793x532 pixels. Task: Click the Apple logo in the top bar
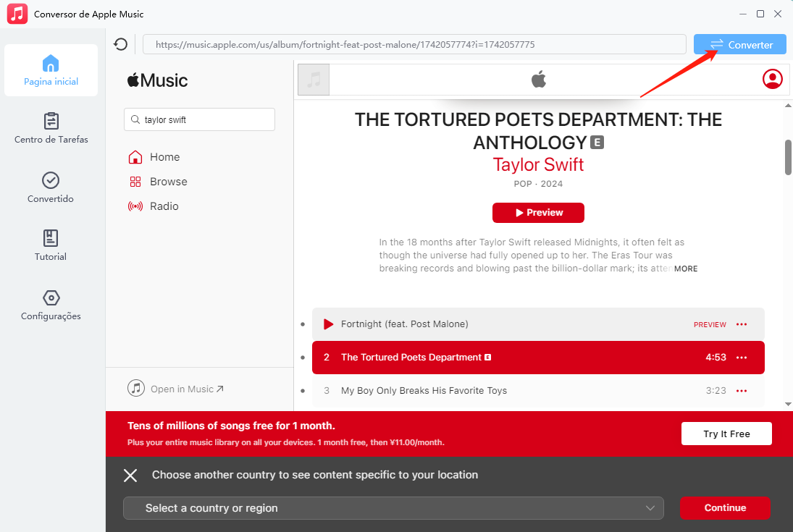[539, 80]
